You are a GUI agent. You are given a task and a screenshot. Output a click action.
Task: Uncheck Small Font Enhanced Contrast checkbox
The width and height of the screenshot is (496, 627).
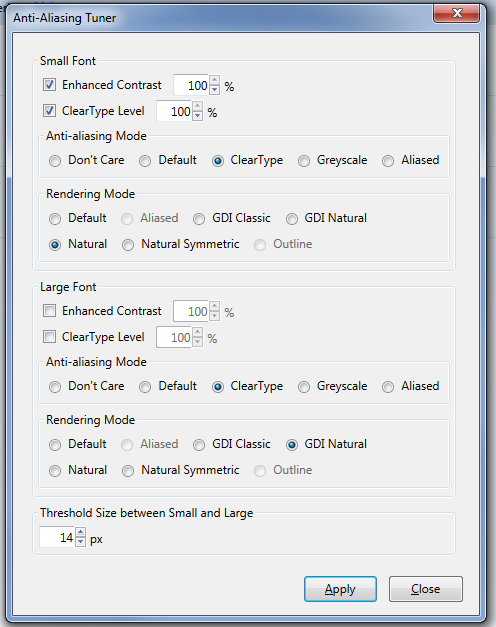tap(49, 85)
